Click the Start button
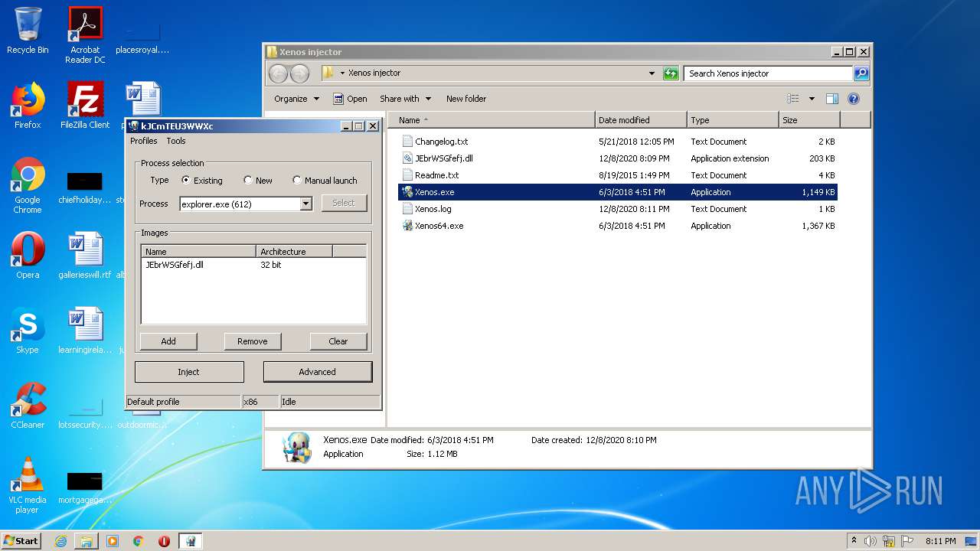Screen dimensions: 980x551 point(21,541)
